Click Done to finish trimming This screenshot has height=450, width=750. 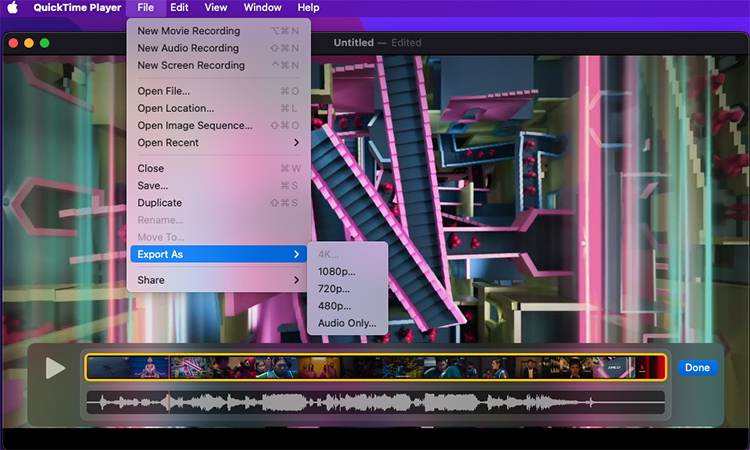click(697, 368)
